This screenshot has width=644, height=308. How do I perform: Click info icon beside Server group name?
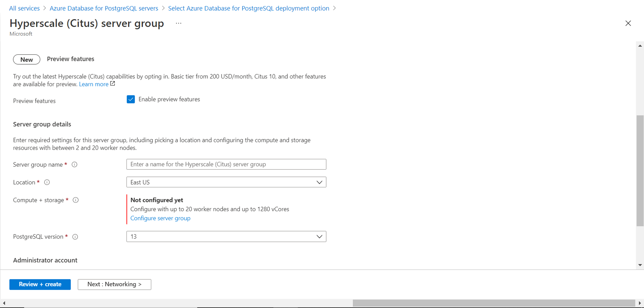point(74,165)
